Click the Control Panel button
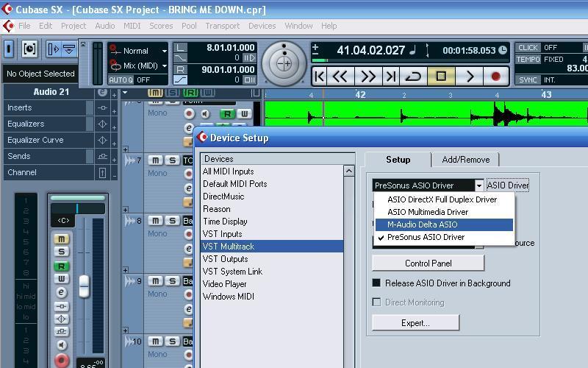The image size is (588, 368). tap(428, 263)
